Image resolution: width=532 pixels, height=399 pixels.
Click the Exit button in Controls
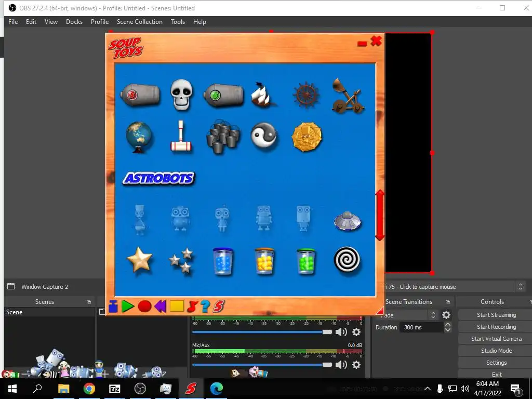tap(496, 374)
